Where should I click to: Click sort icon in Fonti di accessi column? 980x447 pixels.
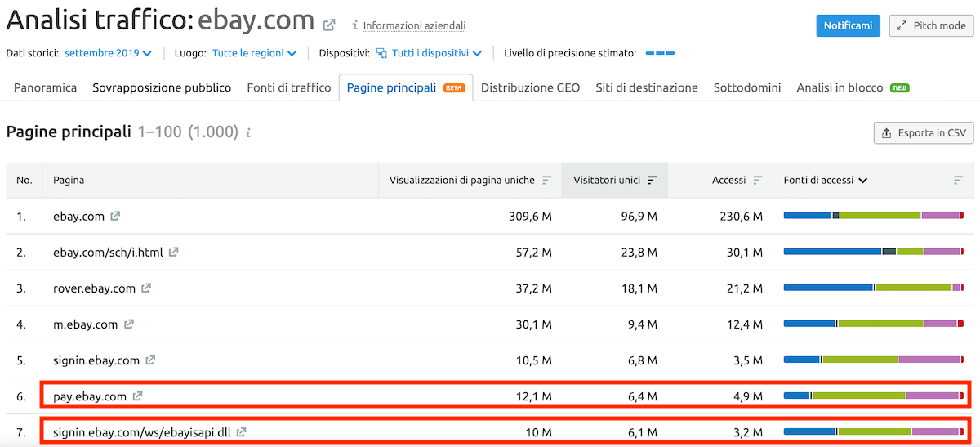click(x=958, y=181)
